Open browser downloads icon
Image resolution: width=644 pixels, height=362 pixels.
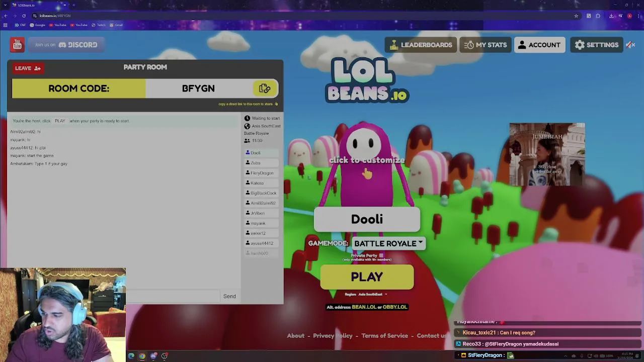point(611,16)
